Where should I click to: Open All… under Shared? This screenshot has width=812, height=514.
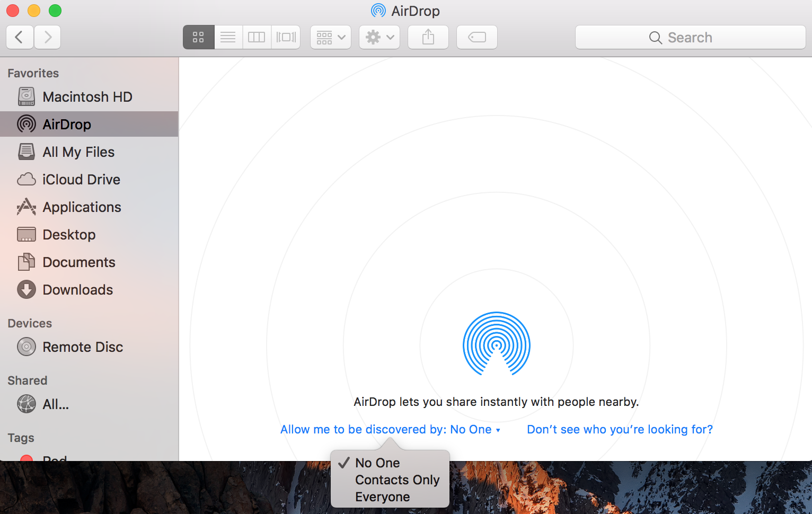(x=89, y=404)
